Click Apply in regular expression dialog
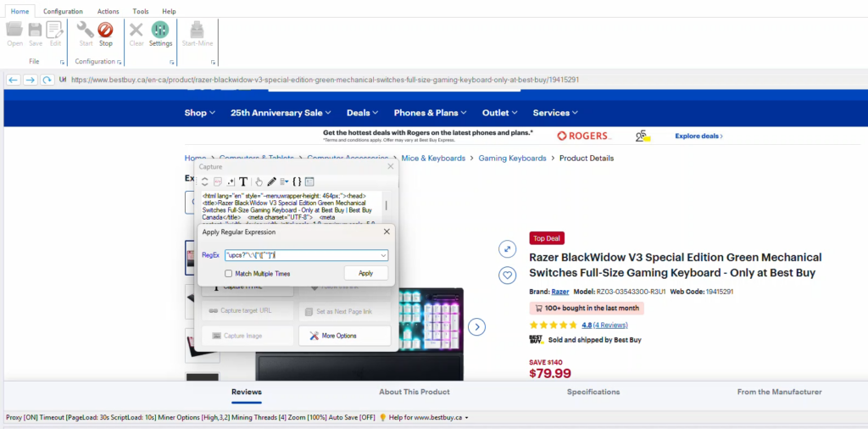The width and height of the screenshot is (868, 429). tap(366, 273)
